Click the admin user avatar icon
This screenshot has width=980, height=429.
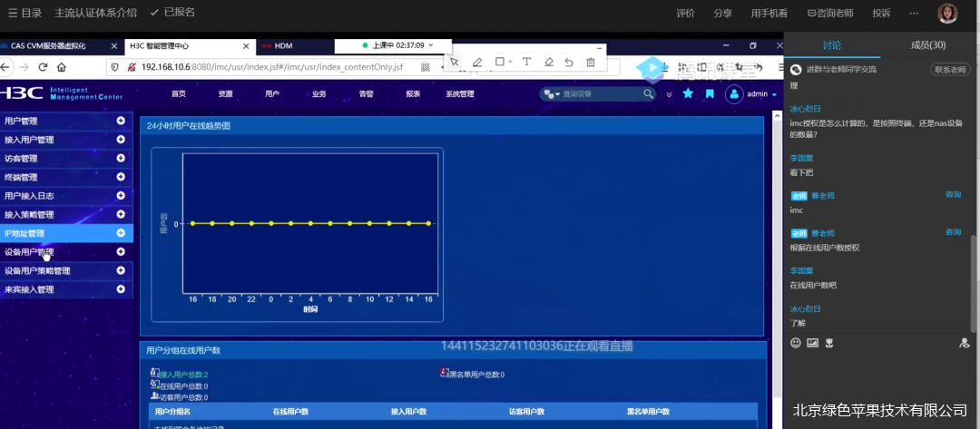[734, 93]
